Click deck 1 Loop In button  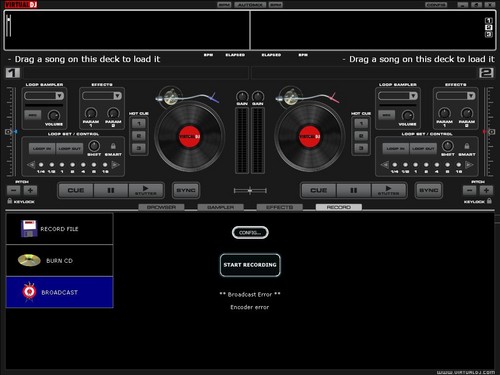click(x=42, y=149)
